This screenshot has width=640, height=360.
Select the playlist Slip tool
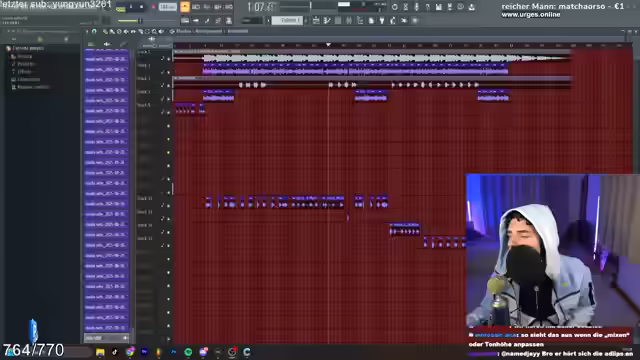(x=133, y=31)
